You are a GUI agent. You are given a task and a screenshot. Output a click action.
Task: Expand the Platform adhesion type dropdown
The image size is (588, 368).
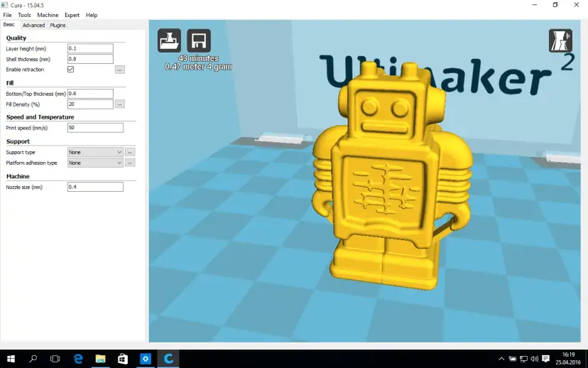pos(95,163)
